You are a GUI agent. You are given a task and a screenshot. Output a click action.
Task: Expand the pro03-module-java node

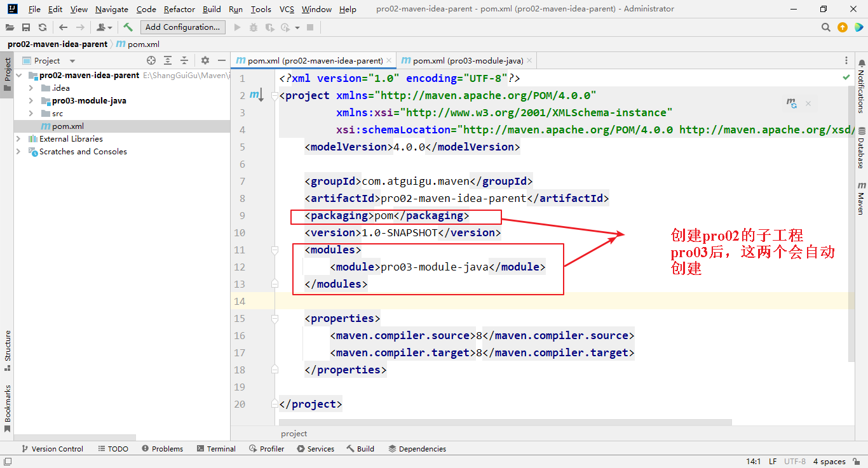click(31, 100)
